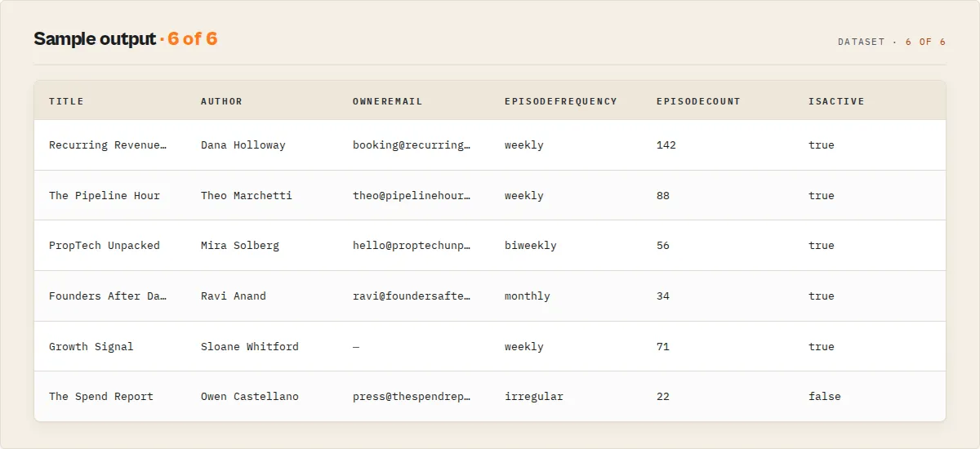
Task: Click author Owen Castellano
Action: click(250, 397)
